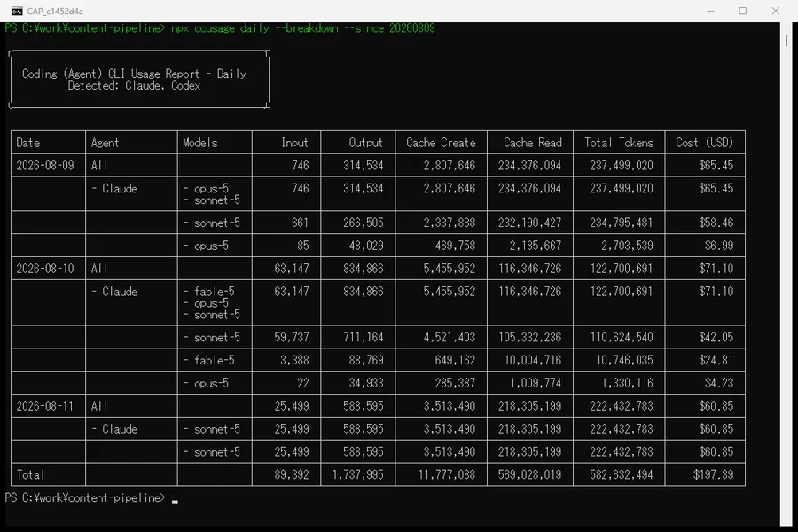The height and width of the screenshot is (532, 798).
Task: Click the date cell 2026-08-11
Action: pyautogui.click(x=45, y=406)
